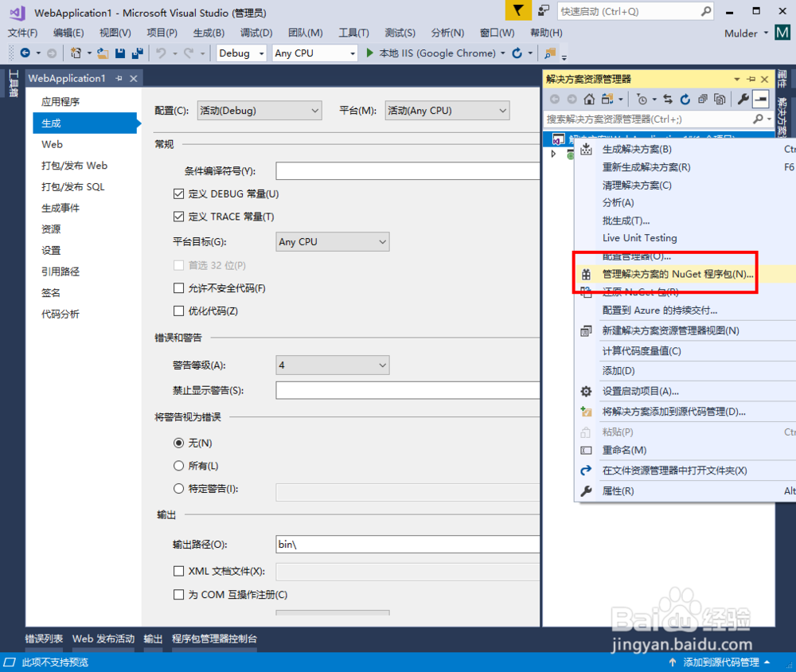
Task: Switch to the Web tab in project settings
Action: [52, 145]
